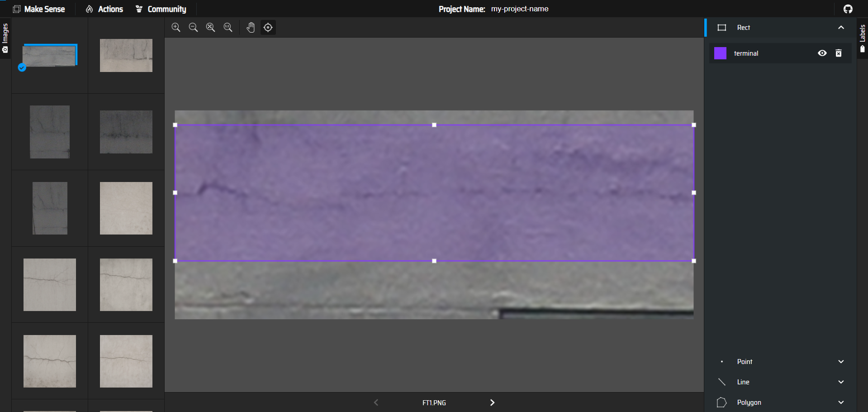Activate the hand drag tool
The image size is (868, 412).
click(251, 28)
